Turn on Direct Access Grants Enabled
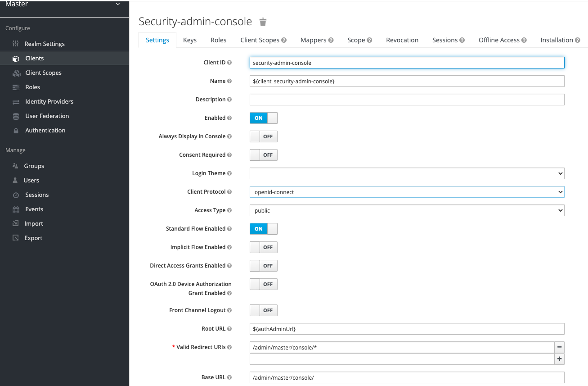This screenshot has height=386, width=588. coord(263,265)
